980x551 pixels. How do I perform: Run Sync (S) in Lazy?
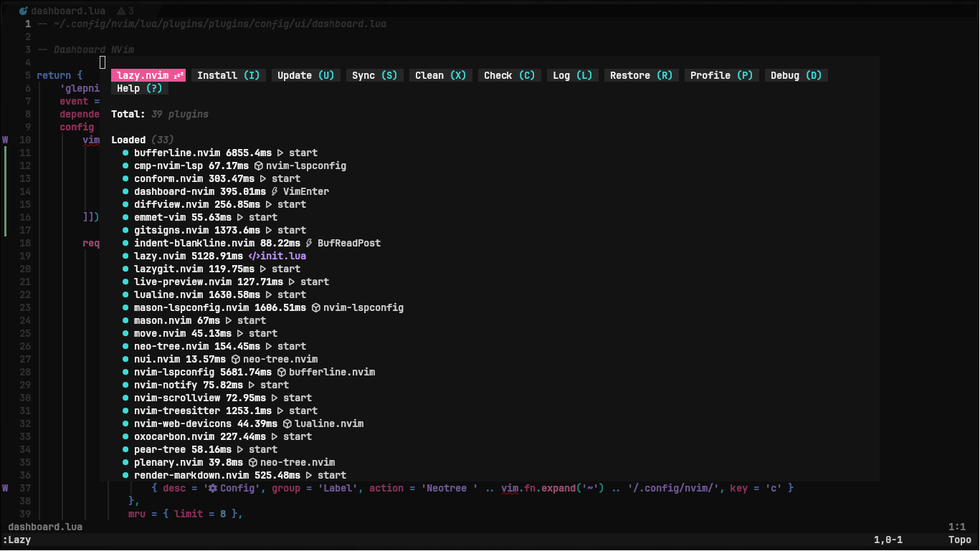pyautogui.click(x=375, y=75)
